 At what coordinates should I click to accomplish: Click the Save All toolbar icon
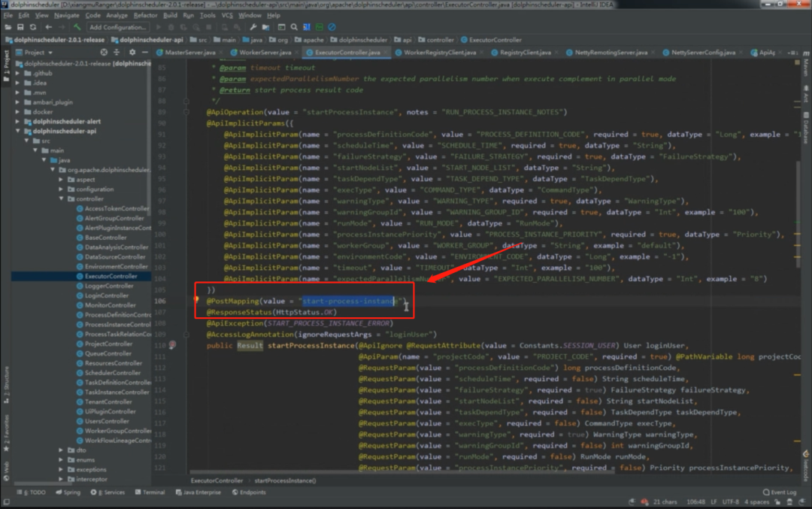pyautogui.click(x=20, y=27)
